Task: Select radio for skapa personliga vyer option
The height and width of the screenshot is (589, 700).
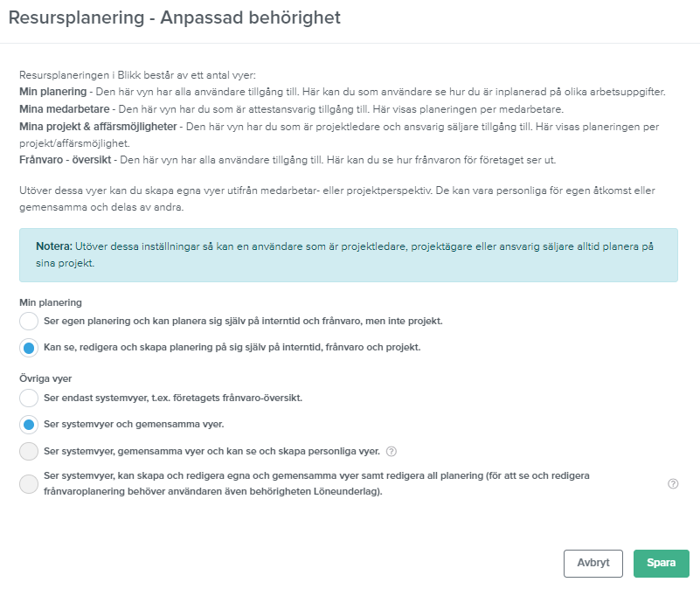Action: point(29,451)
